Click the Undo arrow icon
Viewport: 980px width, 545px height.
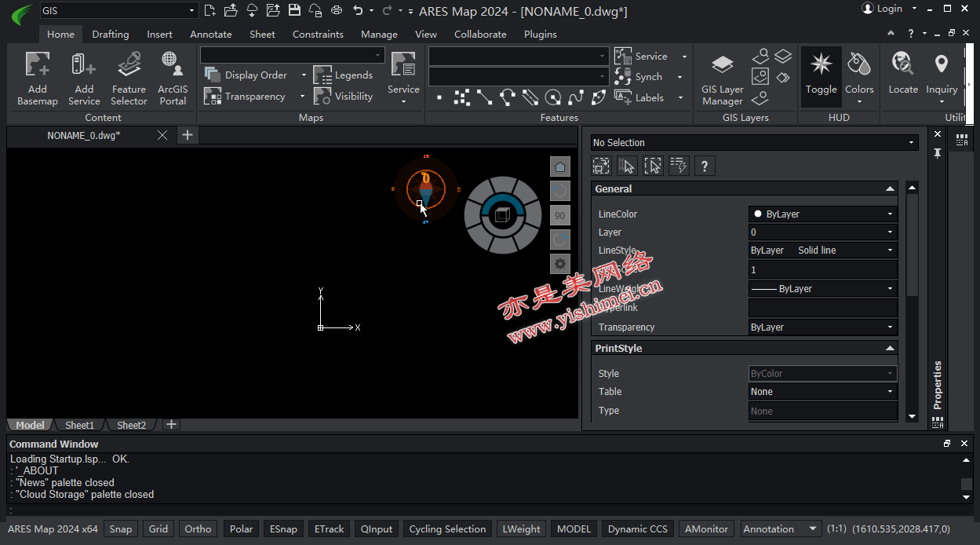point(358,10)
